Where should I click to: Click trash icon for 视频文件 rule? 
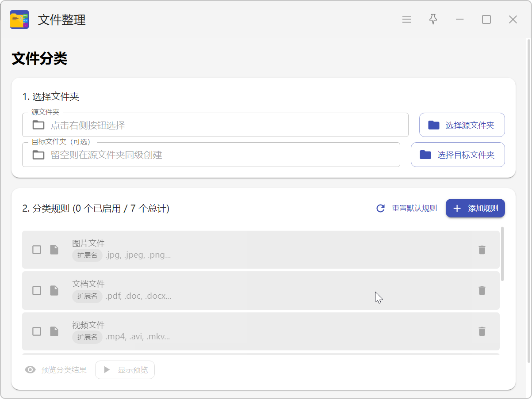point(482,331)
